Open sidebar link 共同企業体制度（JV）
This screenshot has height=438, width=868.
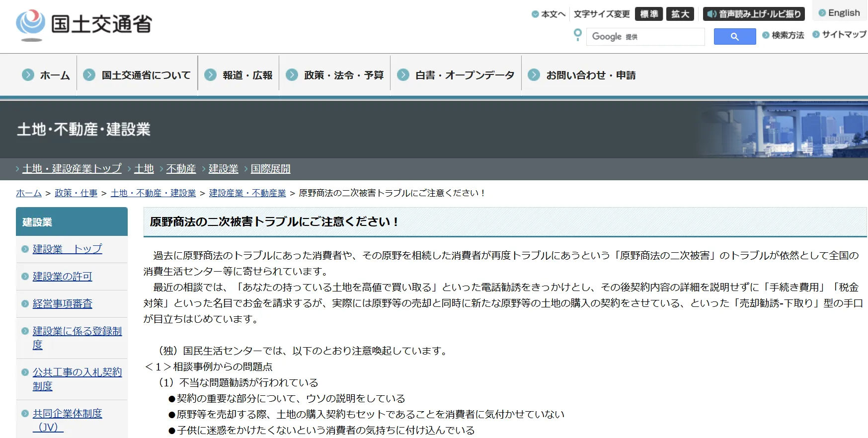tap(68, 421)
